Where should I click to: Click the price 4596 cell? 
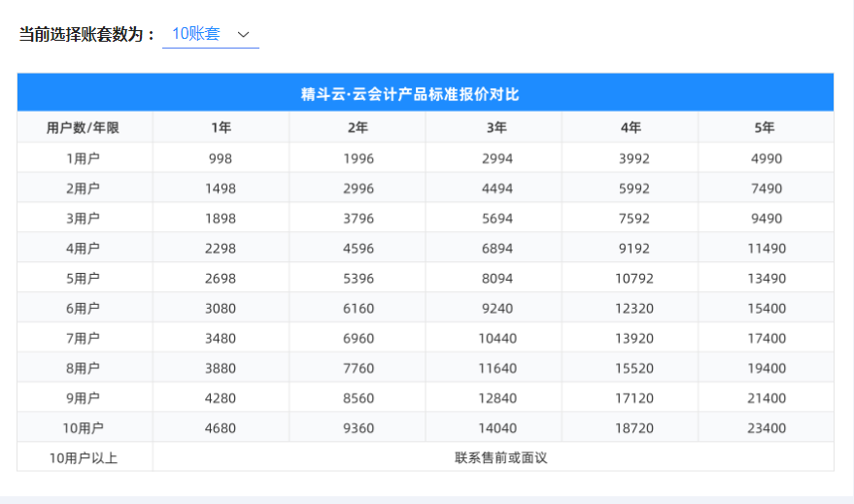(358, 248)
